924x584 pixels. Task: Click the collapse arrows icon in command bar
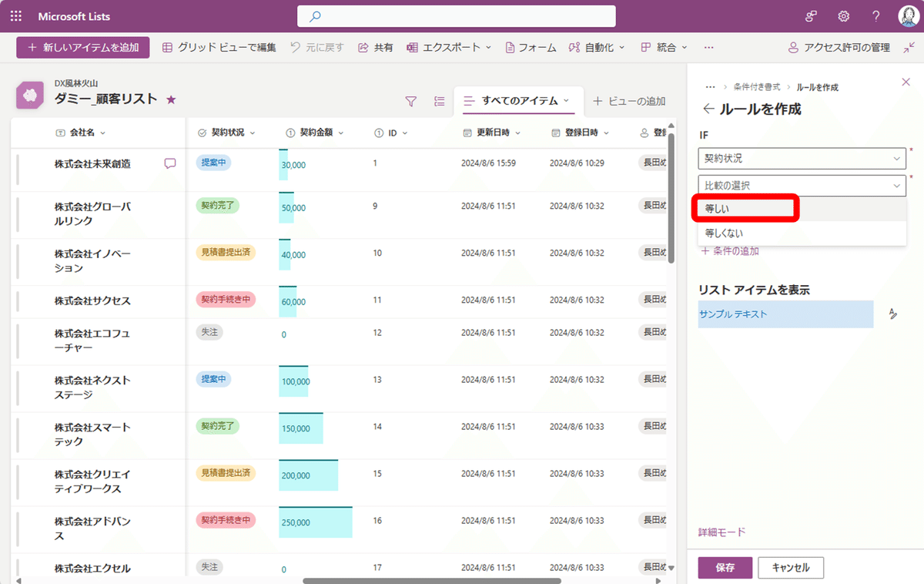point(909,48)
